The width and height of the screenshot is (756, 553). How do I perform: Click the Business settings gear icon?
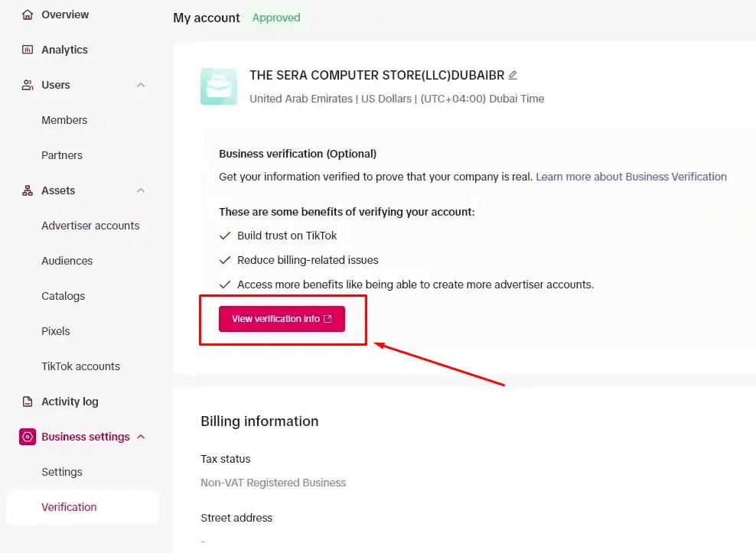point(27,436)
